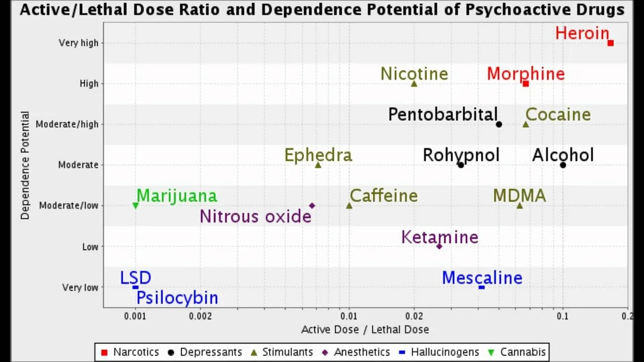The image size is (644, 362).
Task: Select the Ketamine purple diamond marker
Action: click(439, 246)
